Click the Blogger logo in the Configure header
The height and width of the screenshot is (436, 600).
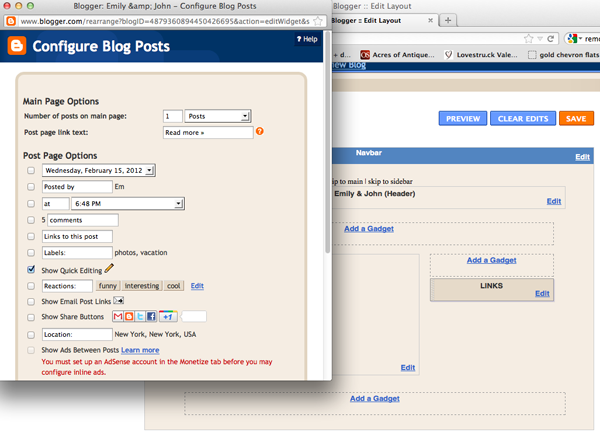pyautogui.click(x=16, y=46)
